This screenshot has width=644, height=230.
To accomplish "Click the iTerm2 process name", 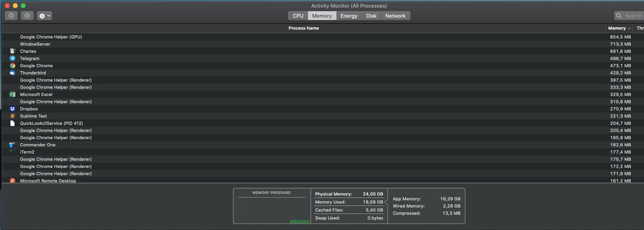I will pos(27,152).
